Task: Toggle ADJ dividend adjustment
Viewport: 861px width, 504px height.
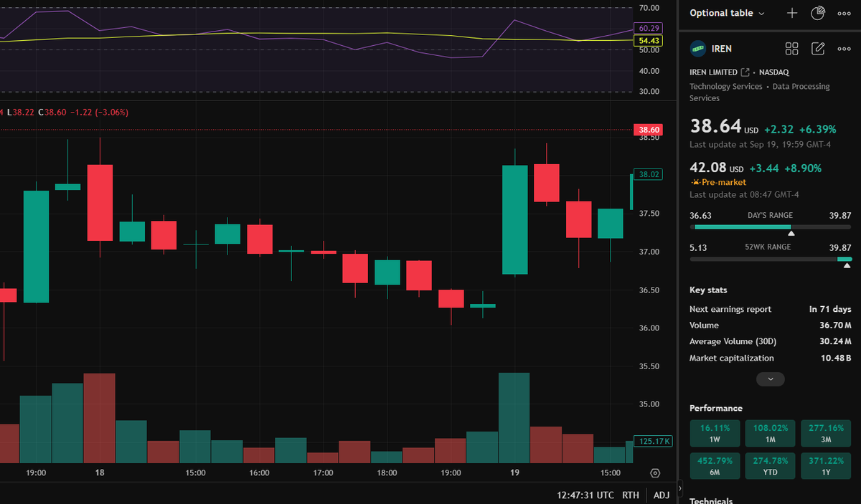Action: [662, 495]
